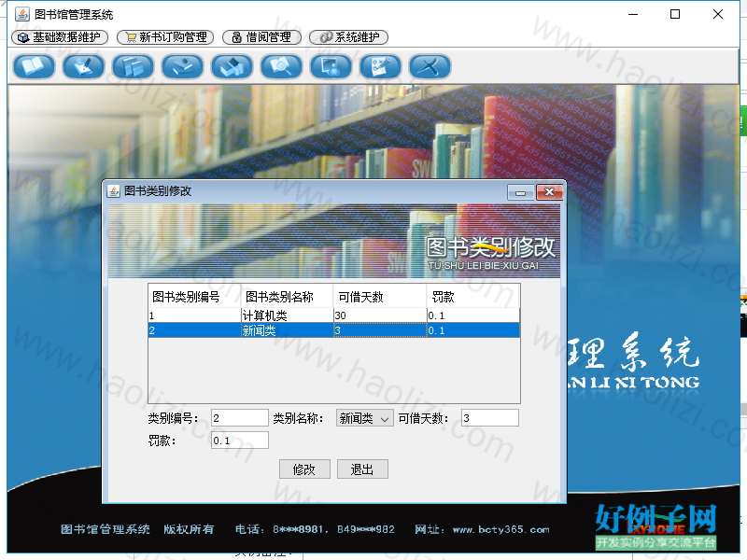Click the 可借天数 column header
The image size is (747, 560).
pyautogui.click(x=380, y=297)
